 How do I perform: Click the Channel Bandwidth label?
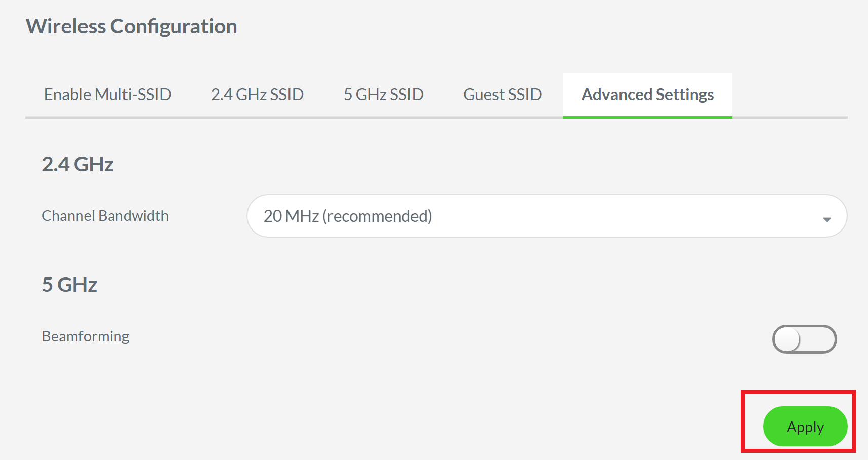pos(104,216)
